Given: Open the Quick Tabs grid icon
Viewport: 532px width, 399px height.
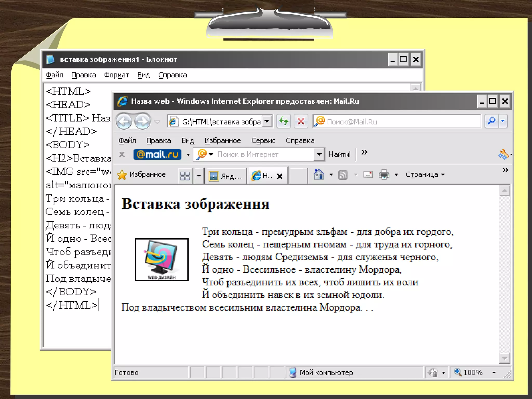Looking at the screenshot, I should point(185,176).
